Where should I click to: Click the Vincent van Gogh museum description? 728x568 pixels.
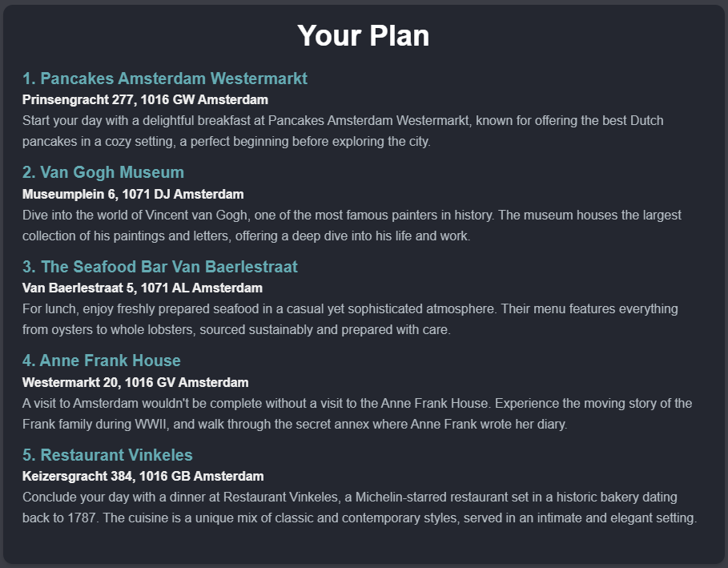(x=352, y=225)
